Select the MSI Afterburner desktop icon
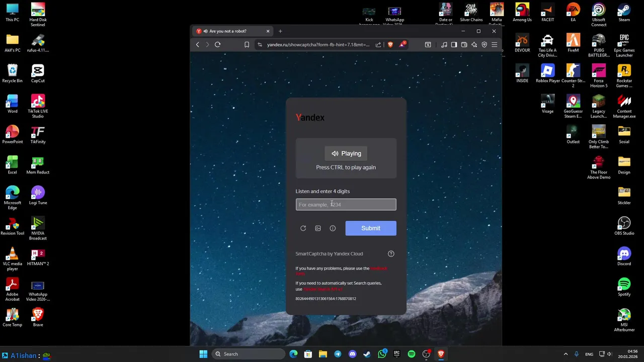Image resolution: width=644 pixels, height=362 pixels. [x=624, y=320]
